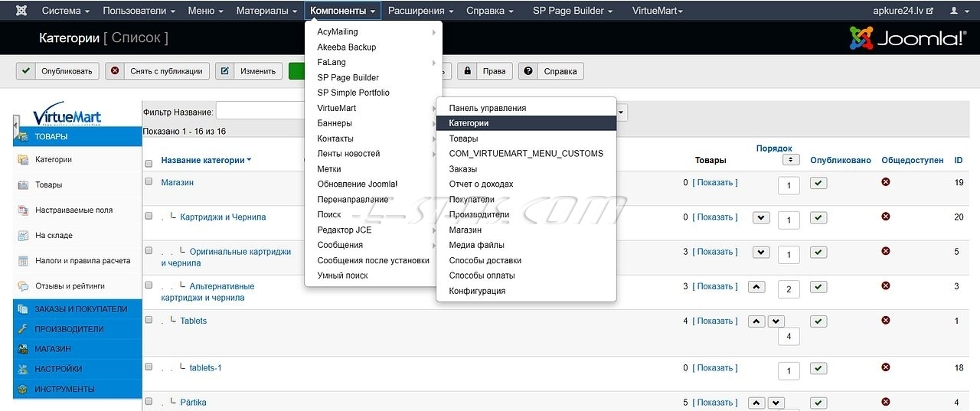
Task: Click the Отзывы и рейтинги icon
Action: tap(22, 286)
